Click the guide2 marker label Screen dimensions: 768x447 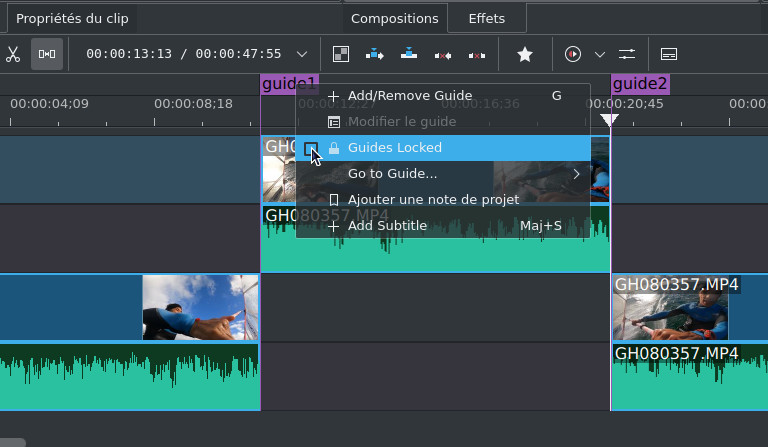coord(640,84)
